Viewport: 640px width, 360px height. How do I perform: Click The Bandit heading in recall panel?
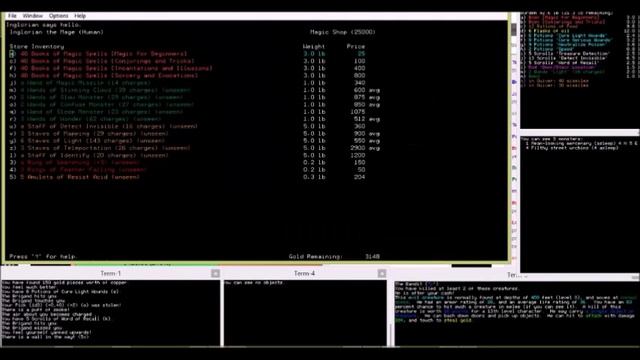416,284
